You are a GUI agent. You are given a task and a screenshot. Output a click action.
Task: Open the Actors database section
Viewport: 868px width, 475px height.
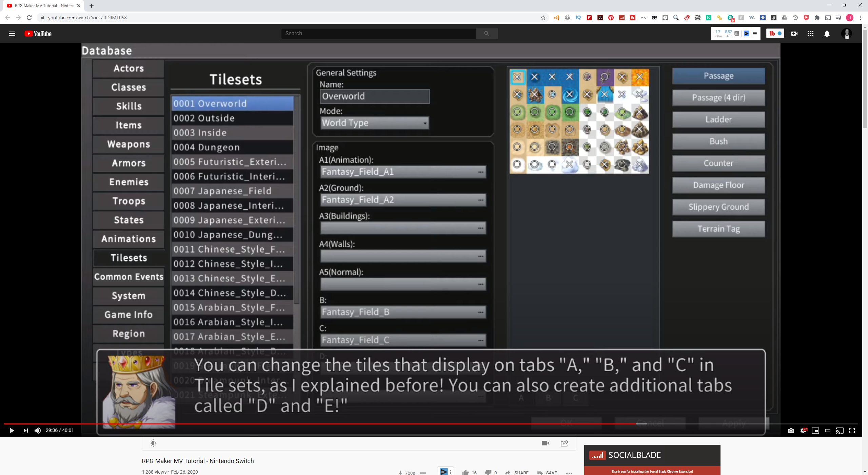[129, 69]
